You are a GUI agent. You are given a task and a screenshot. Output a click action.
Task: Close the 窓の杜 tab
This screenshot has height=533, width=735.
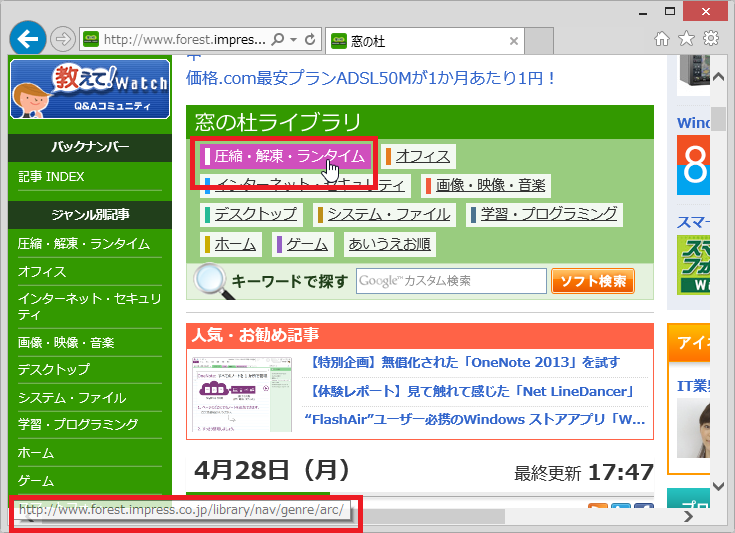pyautogui.click(x=514, y=41)
